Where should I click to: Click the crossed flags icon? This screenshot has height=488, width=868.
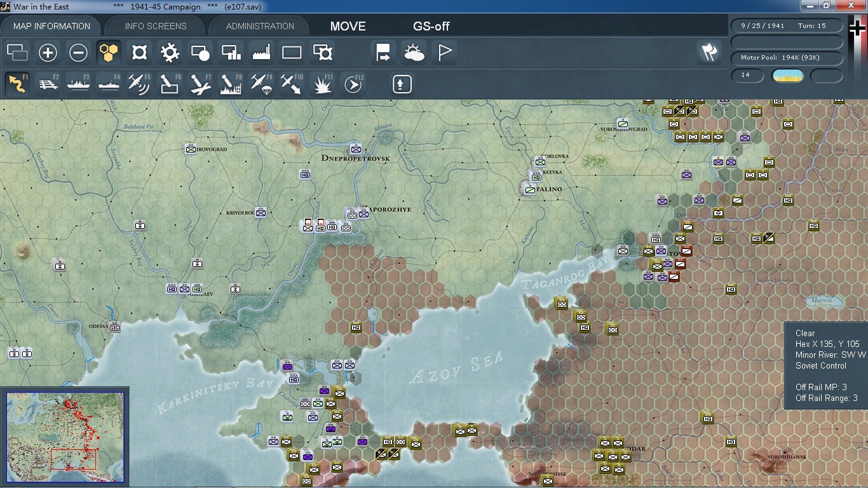click(x=709, y=52)
